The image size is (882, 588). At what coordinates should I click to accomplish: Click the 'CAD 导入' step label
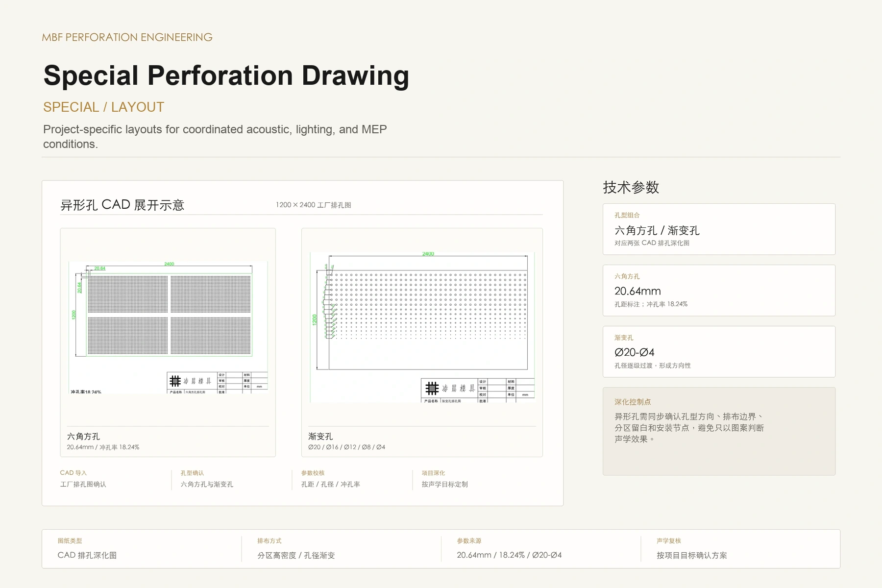pos(73,473)
